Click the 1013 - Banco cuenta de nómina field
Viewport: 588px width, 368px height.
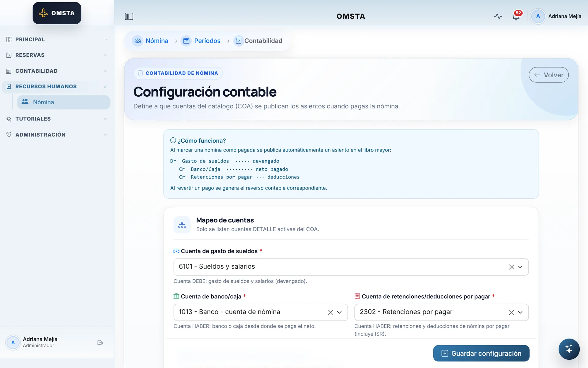tap(261, 312)
